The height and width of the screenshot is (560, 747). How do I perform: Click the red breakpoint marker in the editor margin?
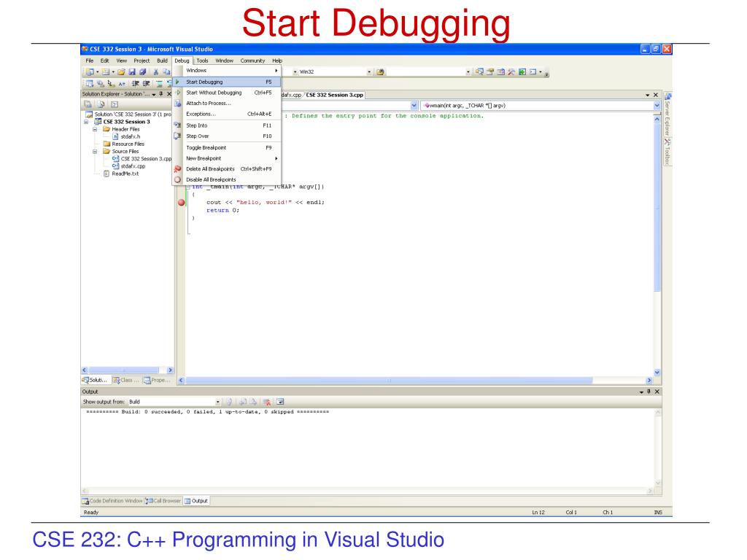click(181, 203)
